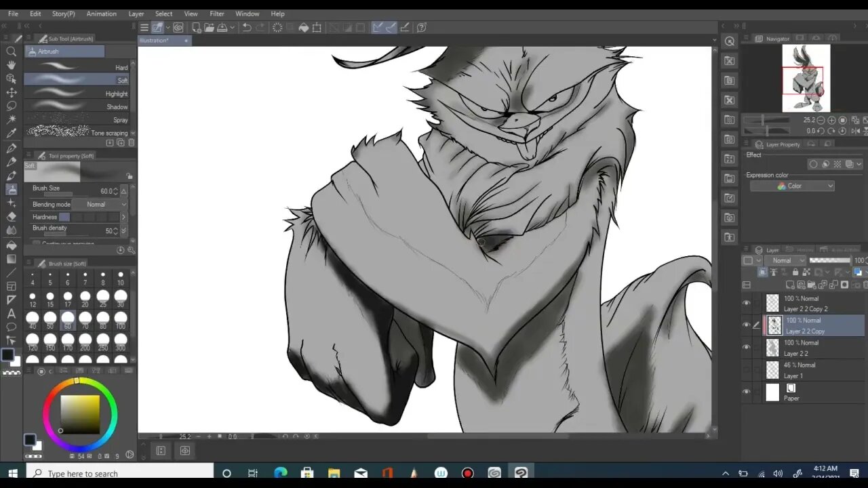Select the Spray airbrush sub tool
This screenshot has width=868, height=488.
pyautogui.click(x=77, y=119)
